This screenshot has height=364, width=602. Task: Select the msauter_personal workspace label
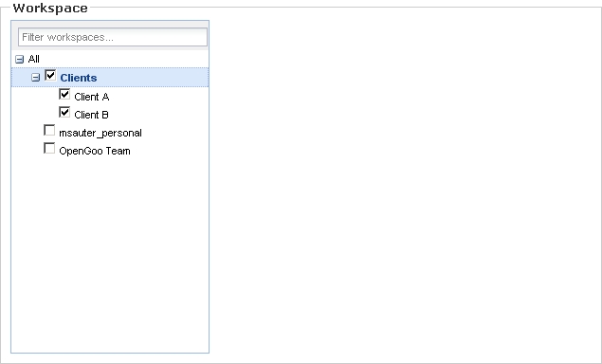click(100, 133)
